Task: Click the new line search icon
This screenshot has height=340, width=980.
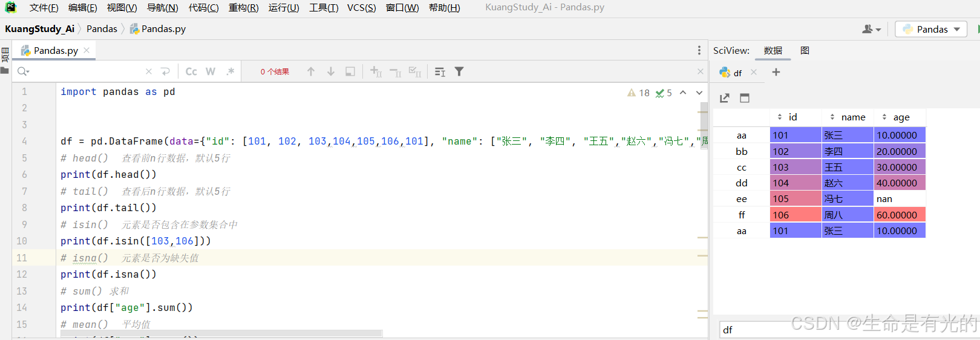Action: [x=166, y=71]
